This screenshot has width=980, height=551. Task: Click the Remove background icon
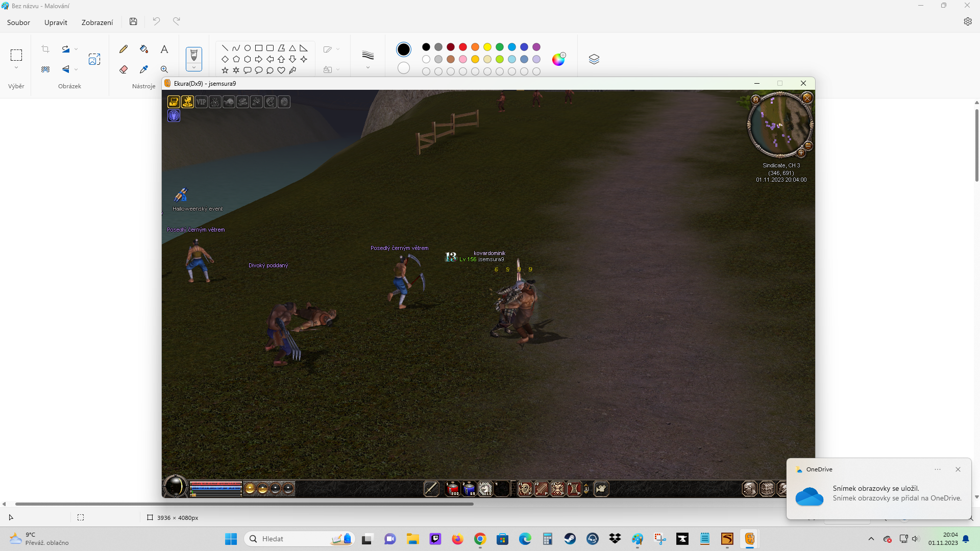click(45, 69)
